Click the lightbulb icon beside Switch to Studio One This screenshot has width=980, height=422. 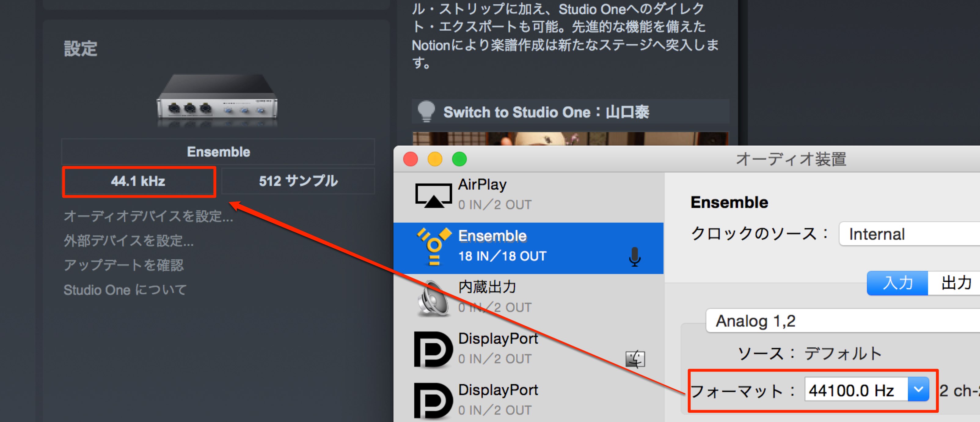[x=426, y=112]
